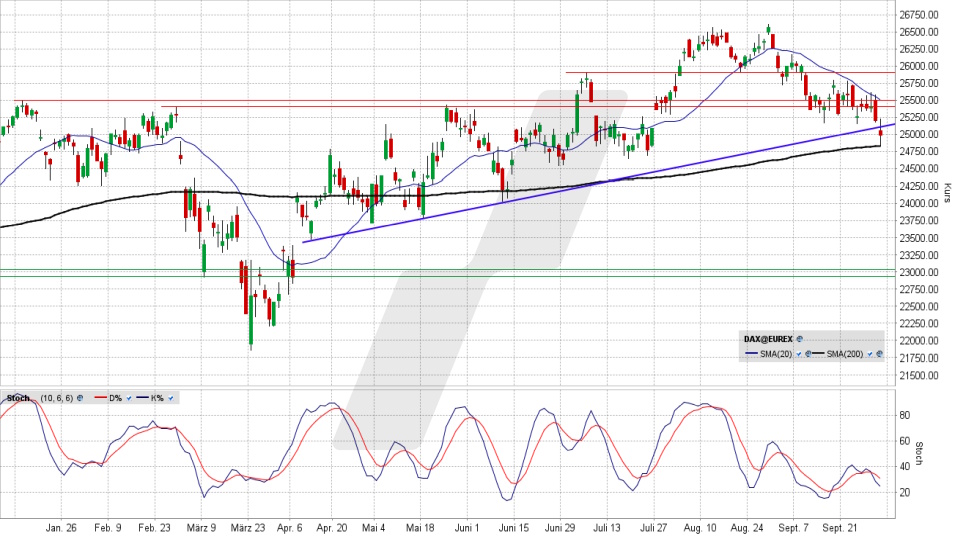Click the 80 level on Stoch axis
Viewport: 960px width, 540px height.
click(x=904, y=415)
